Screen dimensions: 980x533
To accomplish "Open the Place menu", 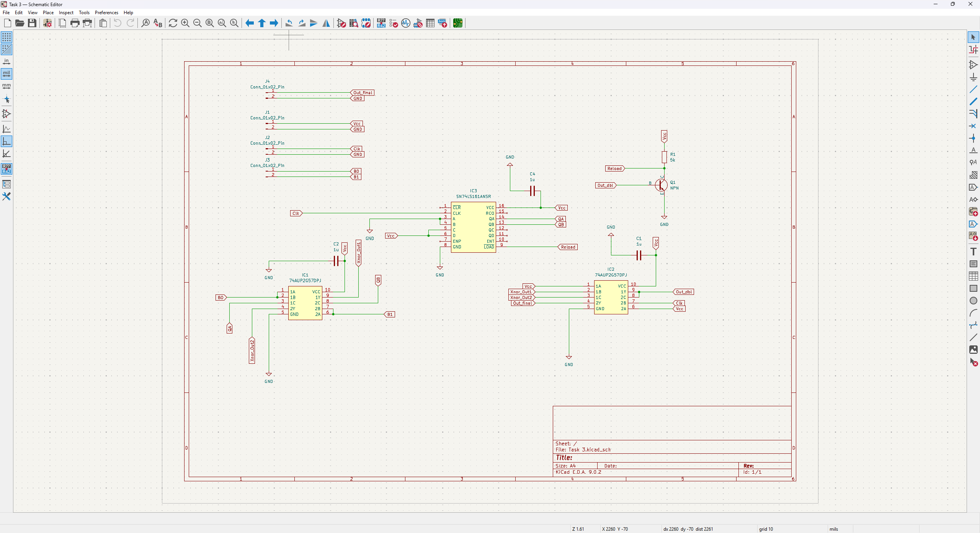I will pyautogui.click(x=48, y=13).
